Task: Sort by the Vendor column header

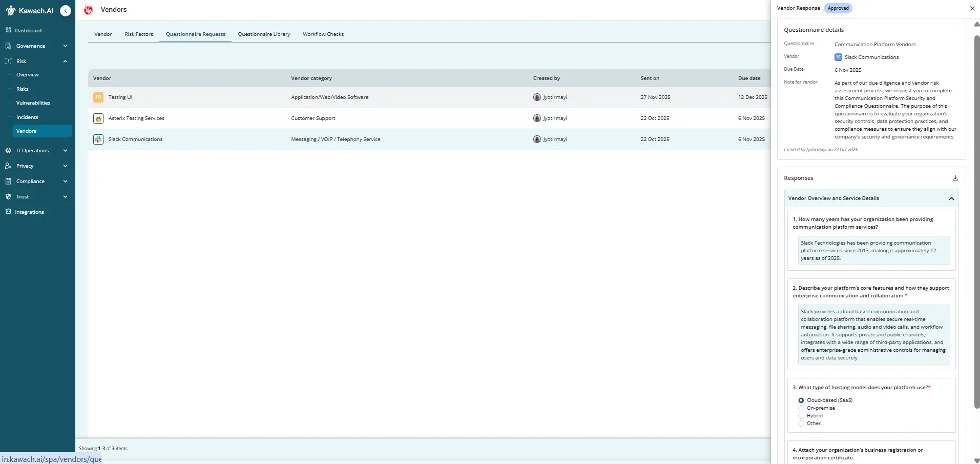Action: pos(102,78)
